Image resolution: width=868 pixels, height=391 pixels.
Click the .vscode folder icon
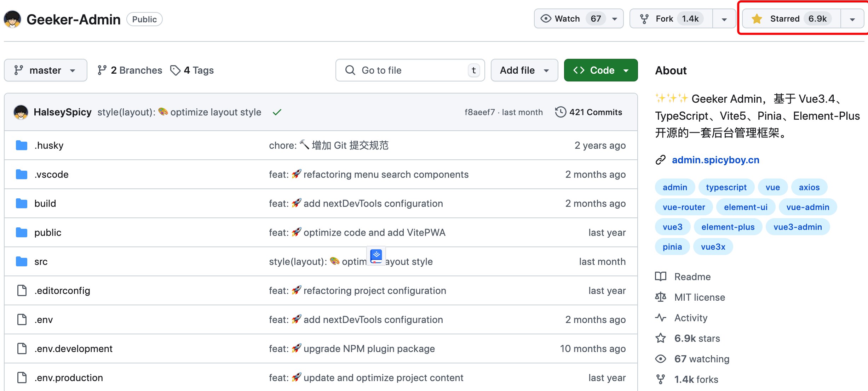[22, 174]
